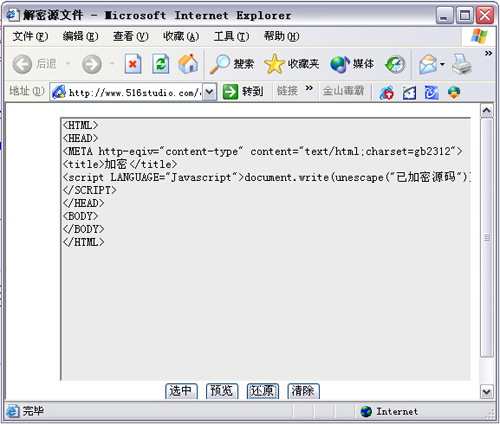This screenshot has height=425, width=500.
Task: Open the Back history dropdown arrow
Action: pos(68,63)
